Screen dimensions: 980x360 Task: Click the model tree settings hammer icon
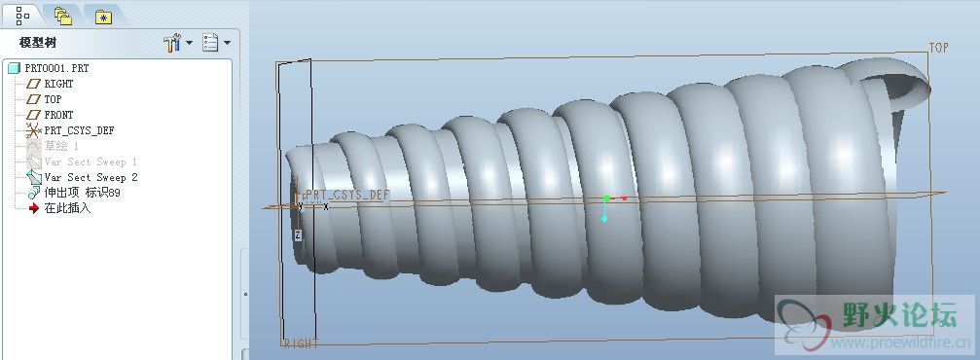[172, 43]
